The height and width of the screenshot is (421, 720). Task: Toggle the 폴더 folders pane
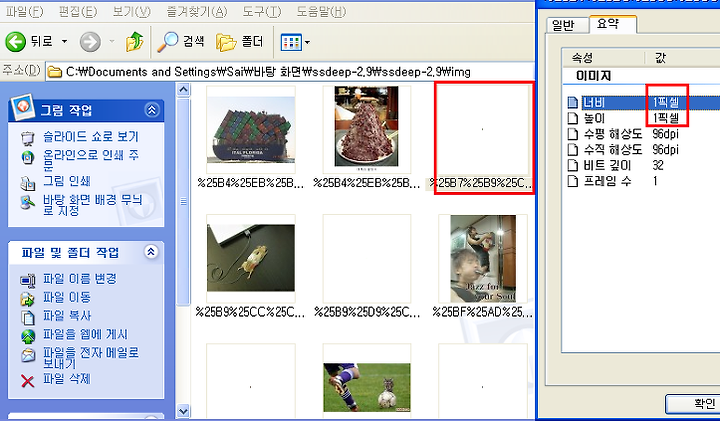pos(240,42)
